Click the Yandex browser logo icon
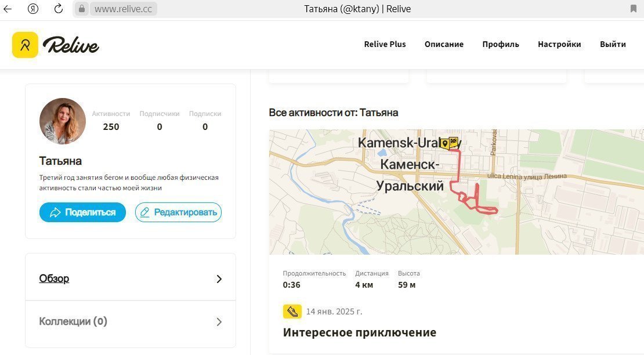The width and height of the screenshot is (644, 355). (x=33, y=9)
